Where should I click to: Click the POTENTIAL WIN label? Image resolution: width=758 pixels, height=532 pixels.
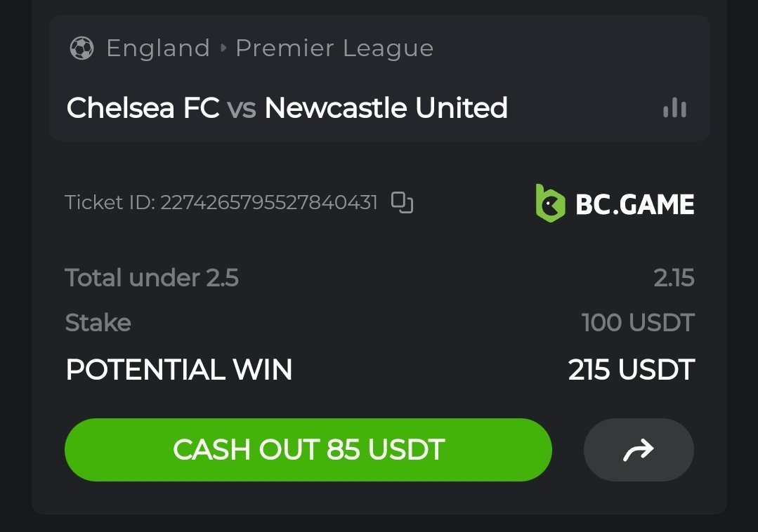(x=178, y=370)
